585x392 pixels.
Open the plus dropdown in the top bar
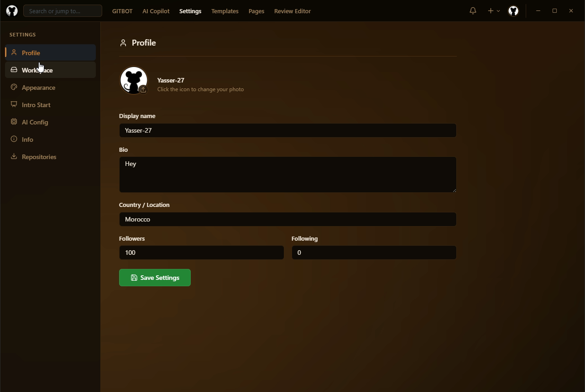[x=492, y=10]
